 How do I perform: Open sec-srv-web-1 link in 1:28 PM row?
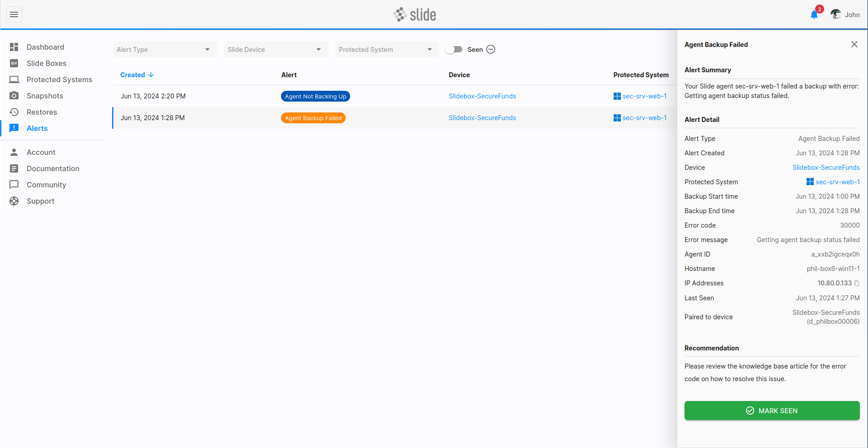pos(644,118)
